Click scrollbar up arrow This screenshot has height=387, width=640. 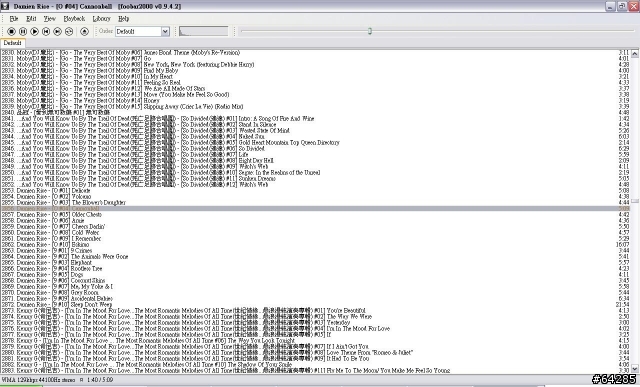635,53
